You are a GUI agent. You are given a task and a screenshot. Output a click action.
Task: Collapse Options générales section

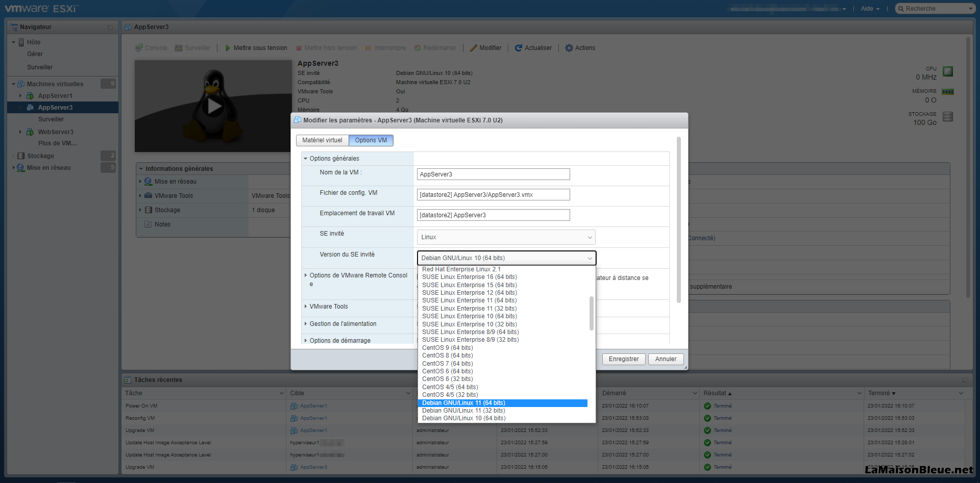tap(306, 159)
